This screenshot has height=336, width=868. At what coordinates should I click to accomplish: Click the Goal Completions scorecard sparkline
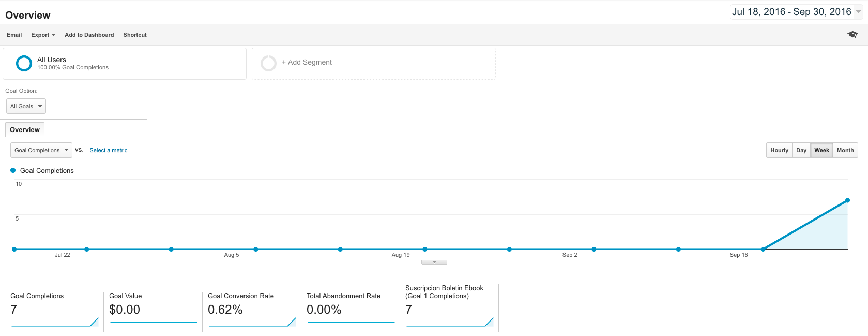tap(55, 322)
